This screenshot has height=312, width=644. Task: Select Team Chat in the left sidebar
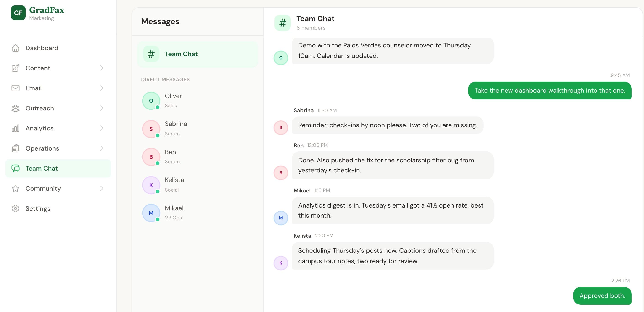[x=58, y=168]
